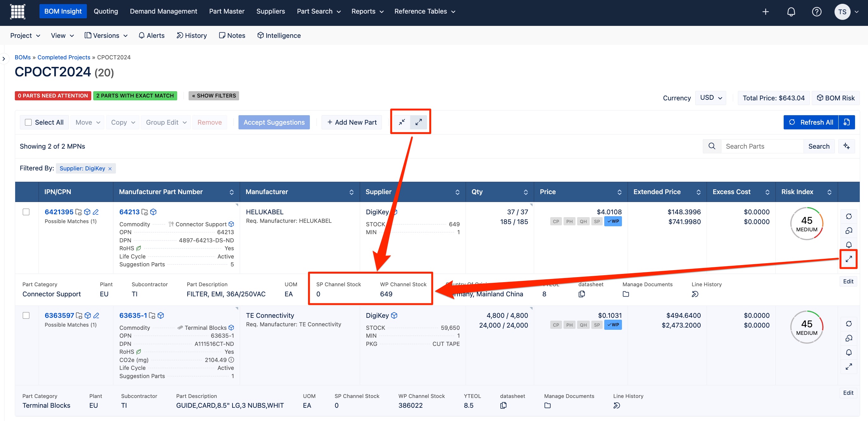The width and height of the screenshot is (868, 421).
Task: Click the support headset icon for row 6421395
Action: (848, 230)
